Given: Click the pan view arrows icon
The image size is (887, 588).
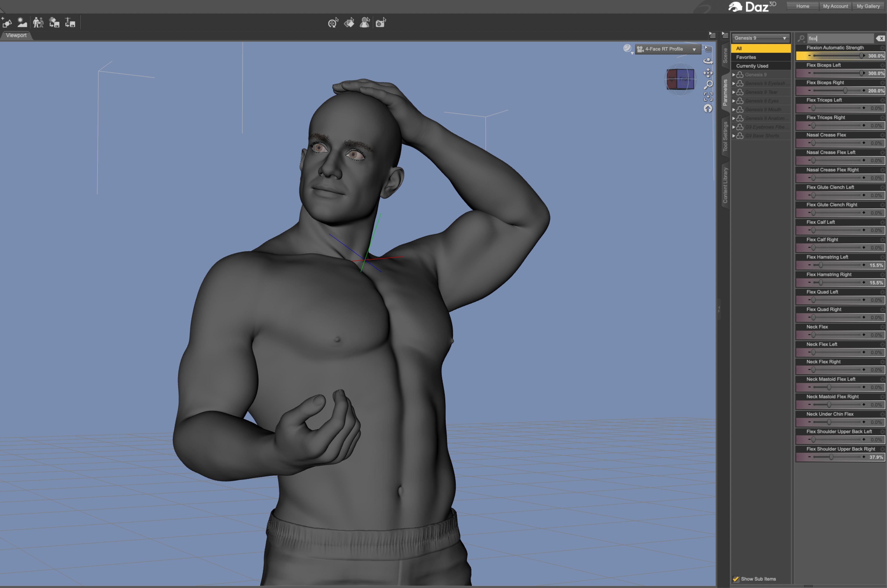Looking at the screenshot, I should [708, 73].
